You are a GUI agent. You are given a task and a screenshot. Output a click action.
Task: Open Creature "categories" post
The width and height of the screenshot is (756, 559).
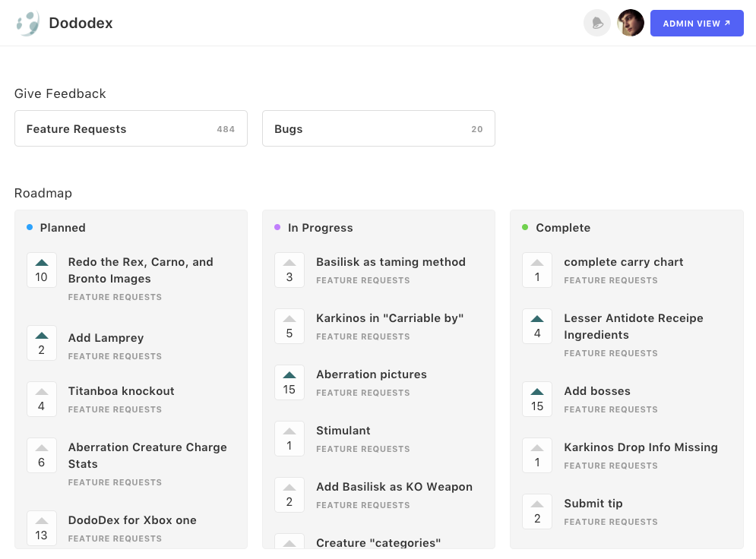pos(378,542)
